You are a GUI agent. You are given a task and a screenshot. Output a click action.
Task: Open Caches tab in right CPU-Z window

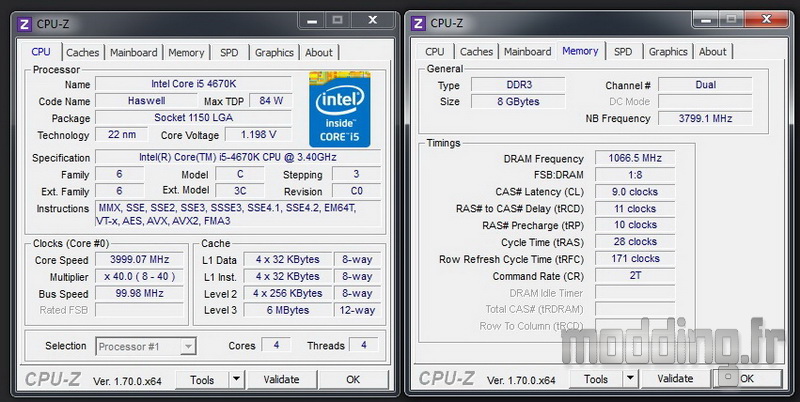pos(477,52)
